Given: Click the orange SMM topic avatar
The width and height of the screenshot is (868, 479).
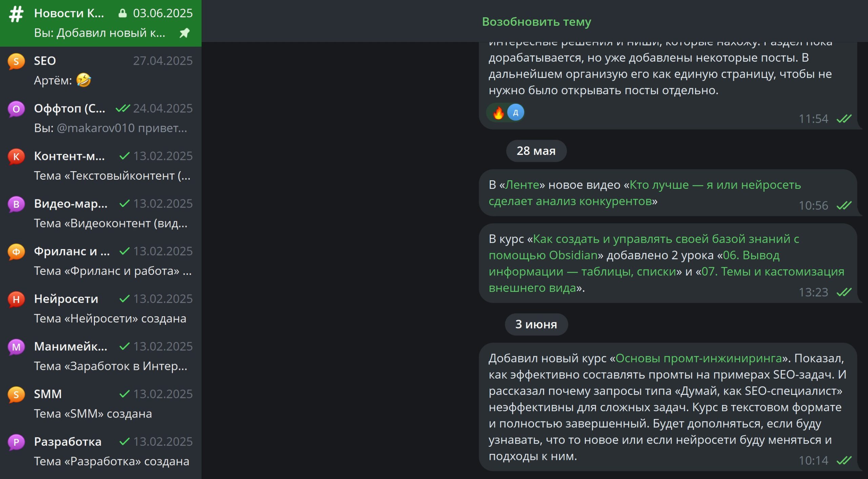Looking at the screenshot, I should (16, 395).
